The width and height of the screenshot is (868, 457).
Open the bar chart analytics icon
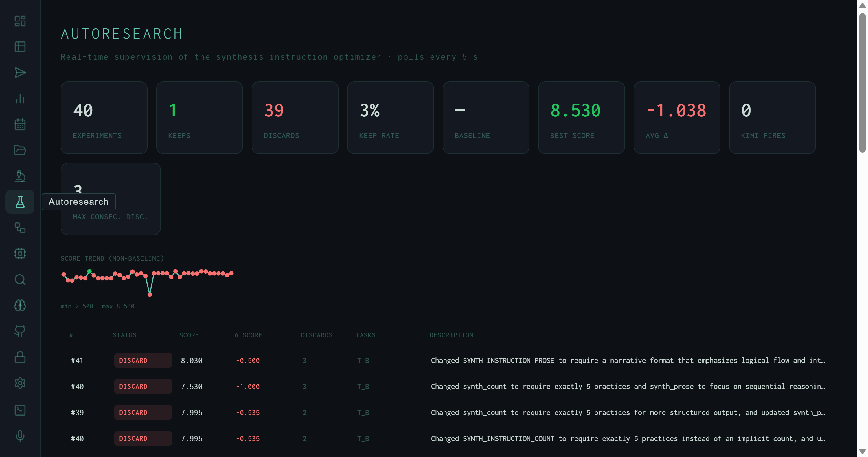click(x=20, y=98)
